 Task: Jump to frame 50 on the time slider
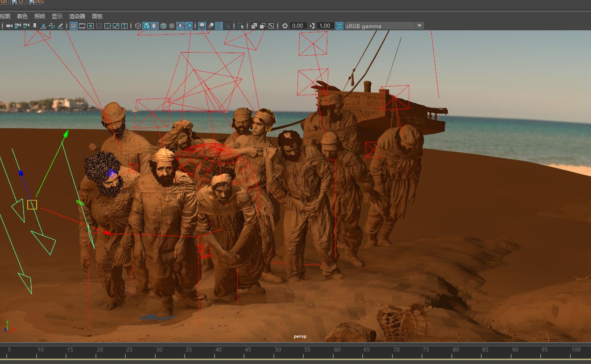278,350
